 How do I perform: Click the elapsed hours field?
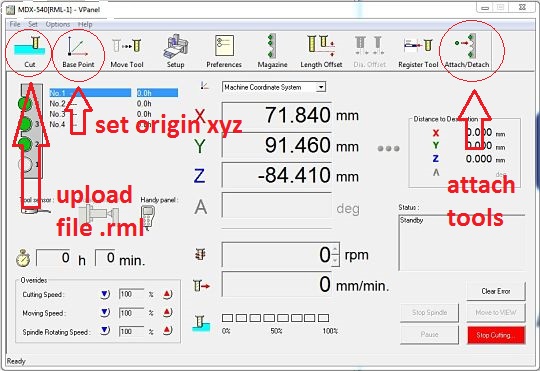pos(53,258)
